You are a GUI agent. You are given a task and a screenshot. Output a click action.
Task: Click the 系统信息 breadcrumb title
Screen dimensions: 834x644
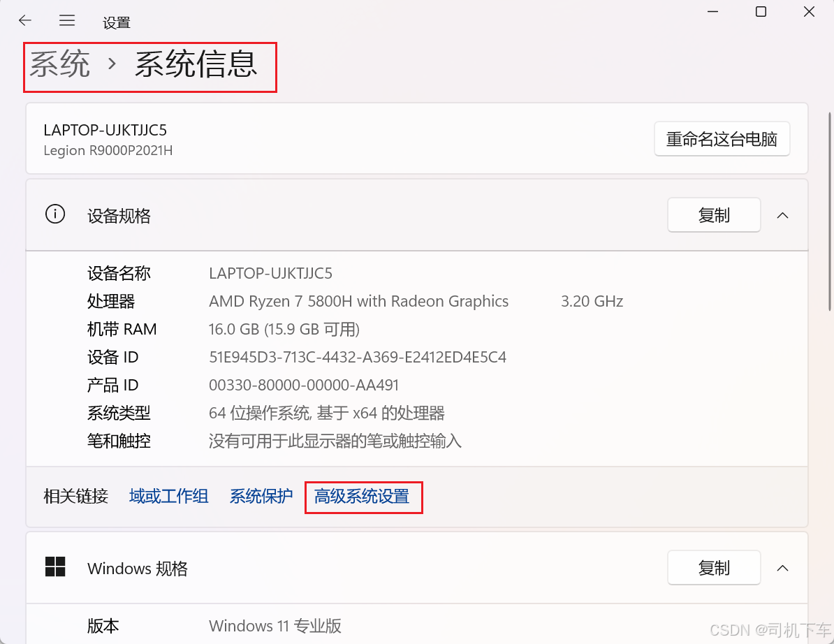[x=196, y=64]
